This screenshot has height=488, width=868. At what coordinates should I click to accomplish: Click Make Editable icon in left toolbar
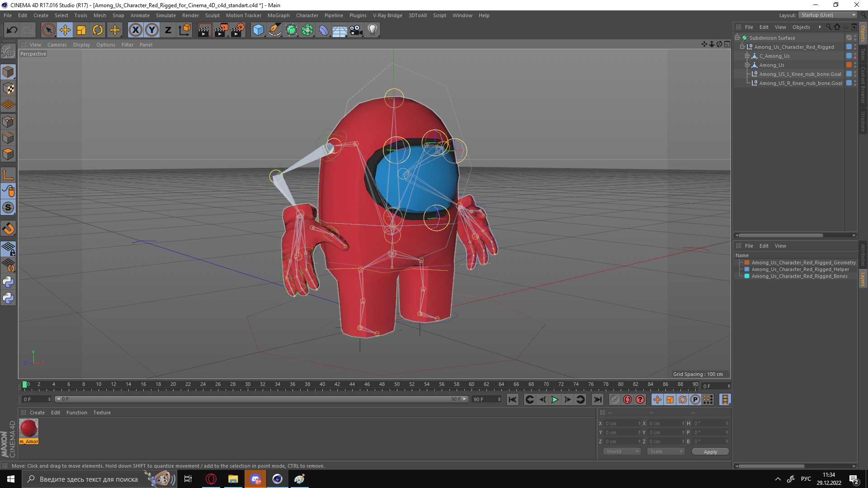[8, 52]
